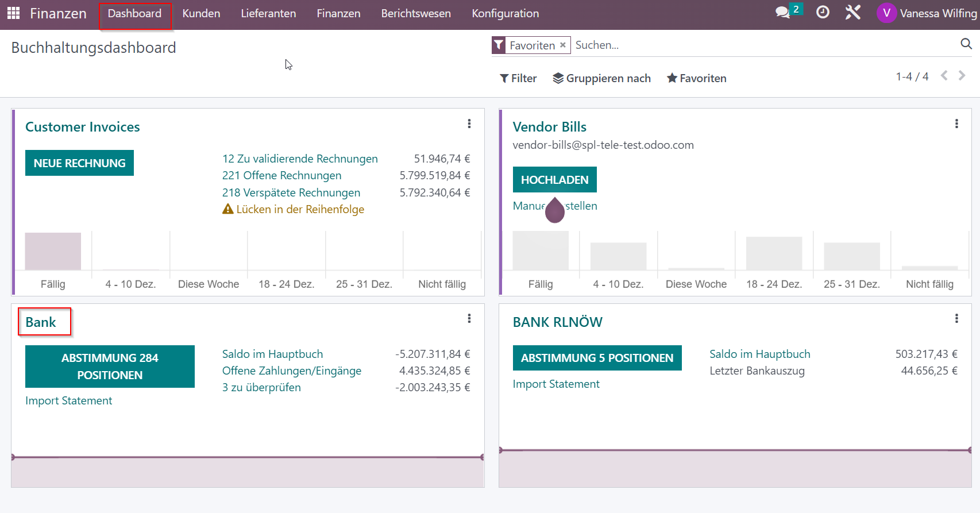Screen dimensions: 980x513
Task: Click the NEUE RECHNUNG button
Action: click(79, 163)
